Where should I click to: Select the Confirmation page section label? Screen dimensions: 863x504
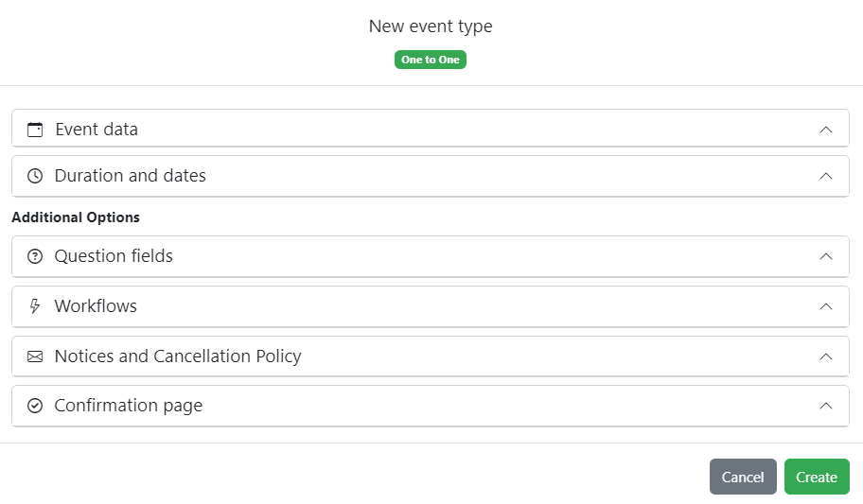[129, 406]
